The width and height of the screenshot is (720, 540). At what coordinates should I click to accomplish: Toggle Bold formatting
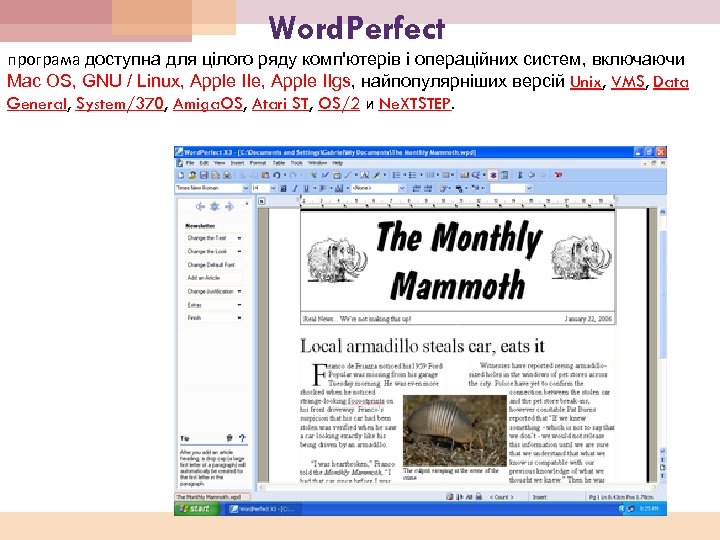(x=283, y=188)
